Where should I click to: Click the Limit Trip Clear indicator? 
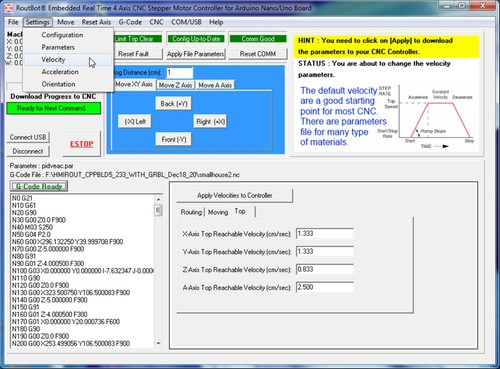point(137,39)
